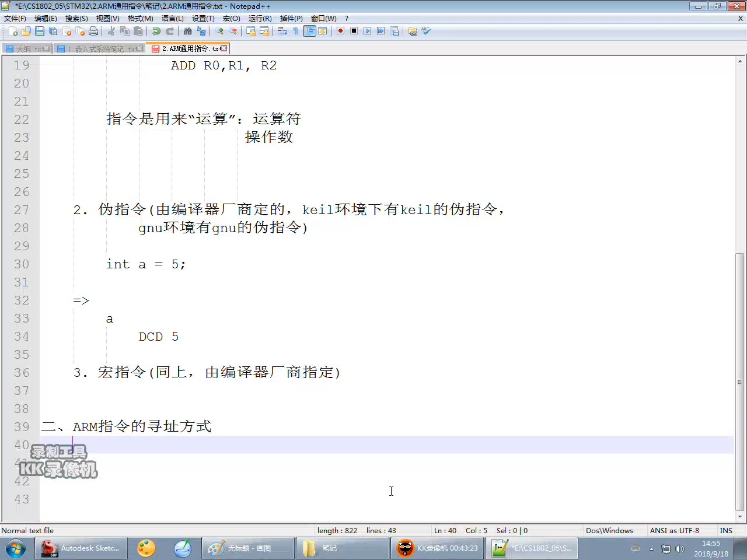Open the 插件(P) menu

291,19
